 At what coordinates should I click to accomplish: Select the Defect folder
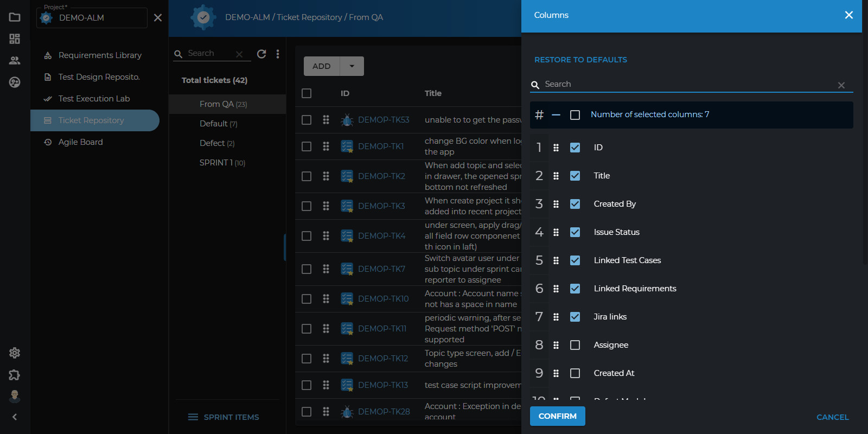point(227,143)
